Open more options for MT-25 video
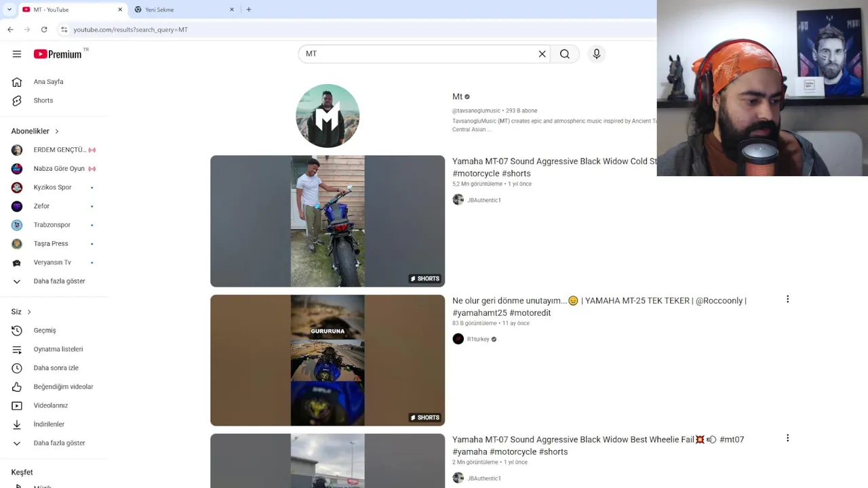The image size is (868, 488). point(787,299)
